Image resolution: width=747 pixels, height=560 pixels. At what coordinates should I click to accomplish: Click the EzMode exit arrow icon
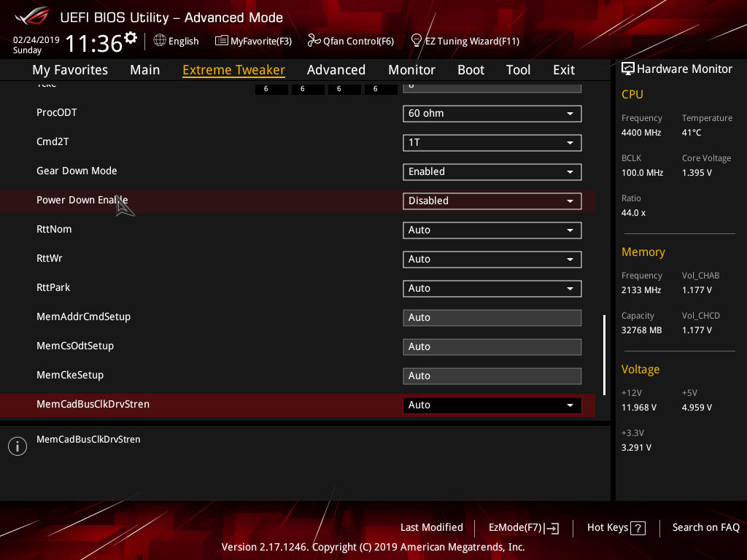click(551, 528)
